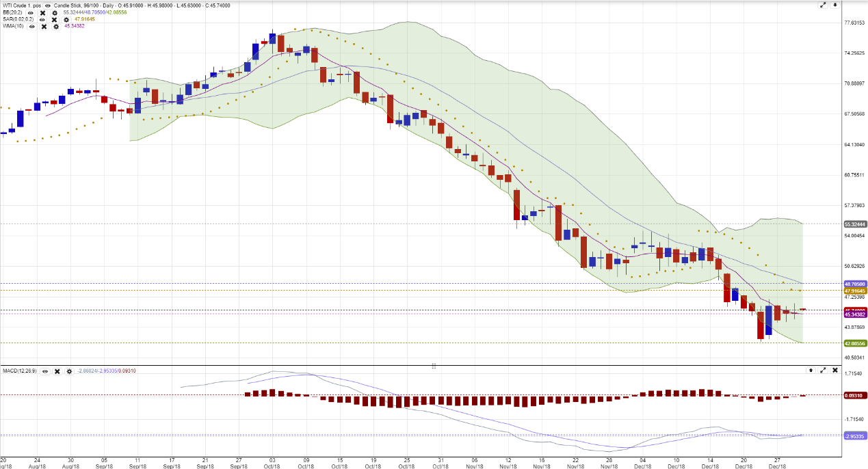Click the 55.32444 upper band price label
The image size is (868, 469).
click(855, 224)
